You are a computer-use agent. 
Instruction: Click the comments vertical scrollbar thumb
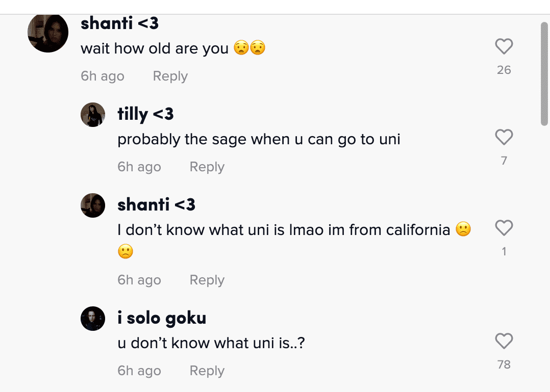(x=544, y=74)
